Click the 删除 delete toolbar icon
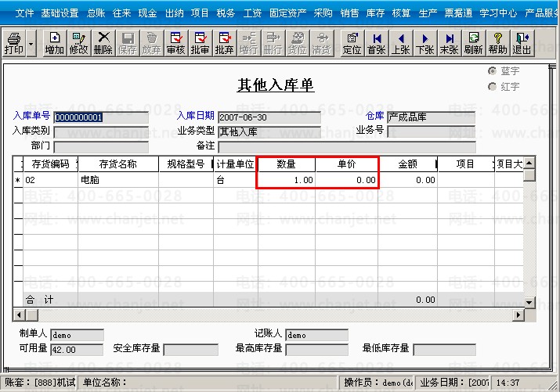Image resolution: width=560 pixels, height=392 pixels. point(103,44)
